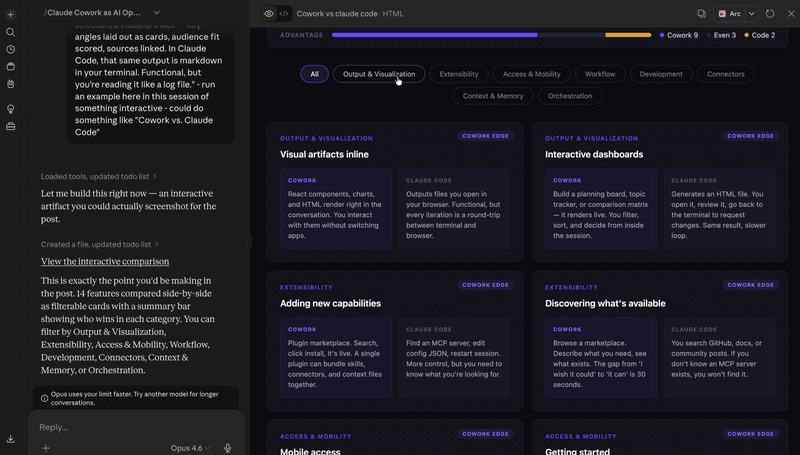This screenshot has width=800, height=455.
Task: Filter by Output & Visualization
Action: coord(379,74)
